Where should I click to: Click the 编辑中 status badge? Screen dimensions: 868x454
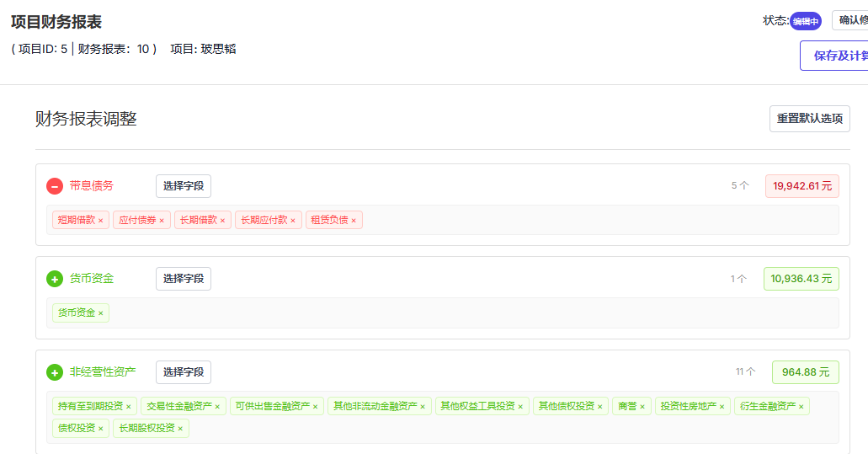806,21
